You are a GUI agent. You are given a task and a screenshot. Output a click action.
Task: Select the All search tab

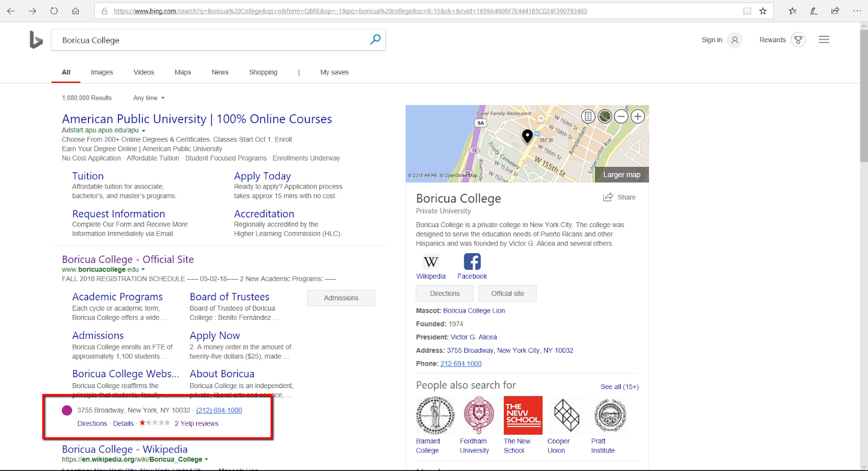pyautogui.click(x=66, y=72)
